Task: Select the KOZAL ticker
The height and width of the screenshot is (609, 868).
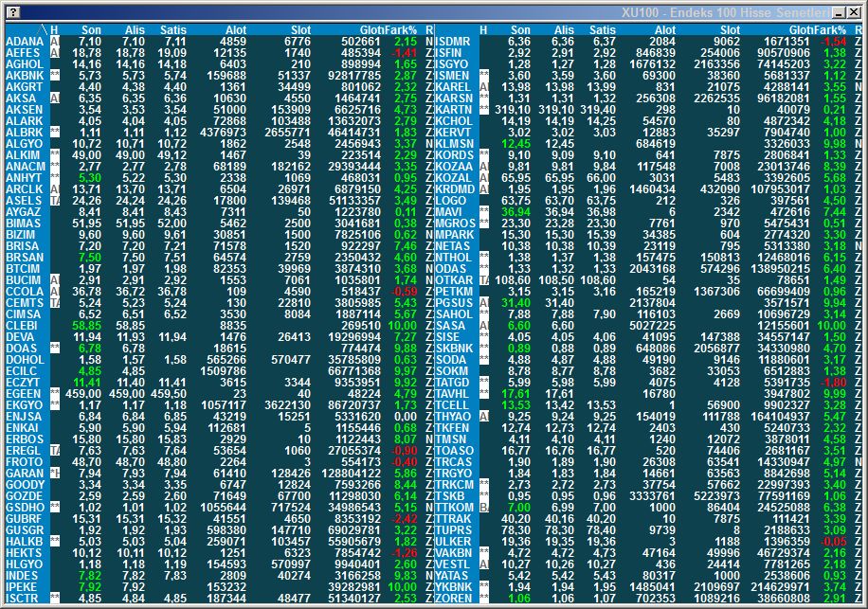Action: click(x=453, y=178)
